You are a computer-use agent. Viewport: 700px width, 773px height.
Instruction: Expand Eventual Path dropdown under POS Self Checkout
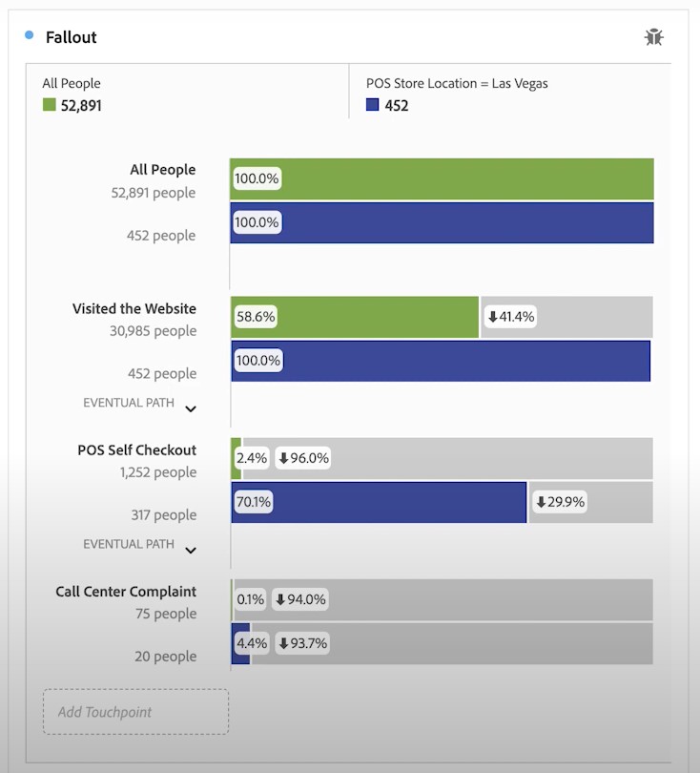click(191, 550)
